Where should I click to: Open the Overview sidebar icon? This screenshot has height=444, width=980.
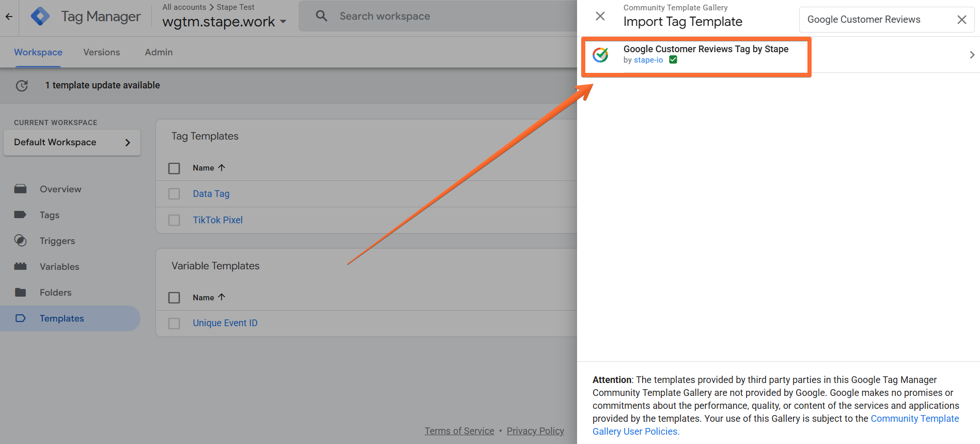[21, 189]
